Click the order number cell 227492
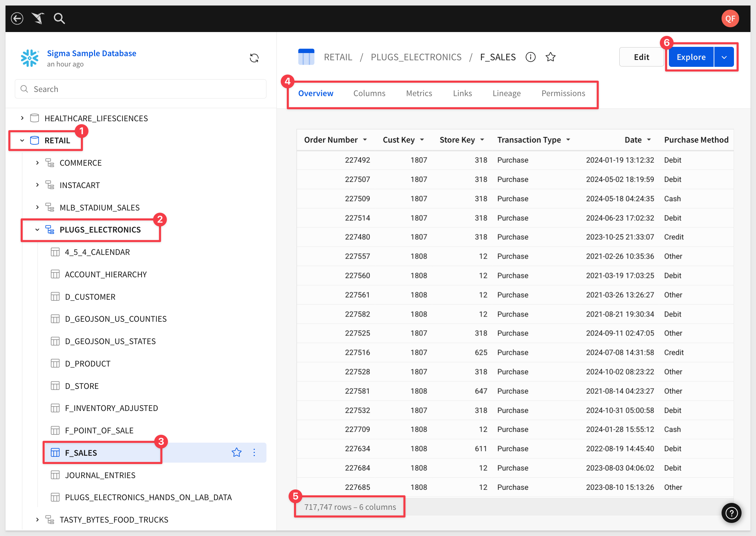The height and width of the screenshot is (536, 756). click(x=357, y=160)
